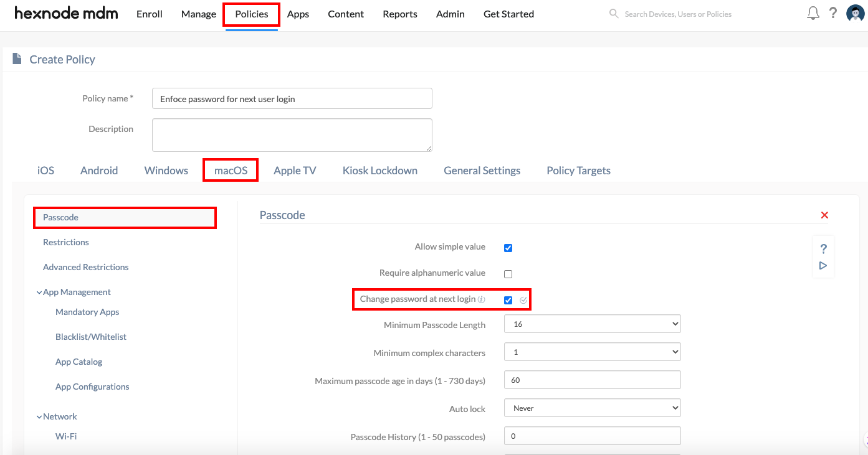Uncheck Allow simple value checkbox
868x455 pixels.
[x=508, y=248]
